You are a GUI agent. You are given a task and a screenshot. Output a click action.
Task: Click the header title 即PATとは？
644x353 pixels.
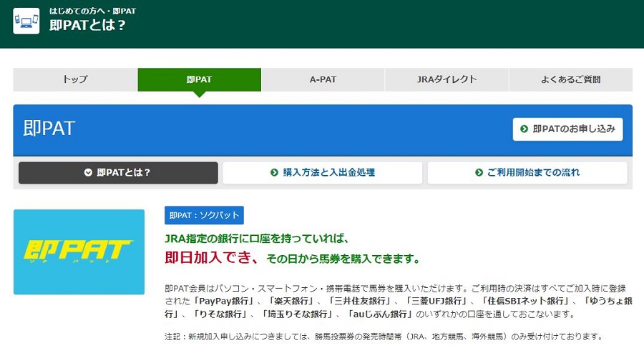coord(87,26)
